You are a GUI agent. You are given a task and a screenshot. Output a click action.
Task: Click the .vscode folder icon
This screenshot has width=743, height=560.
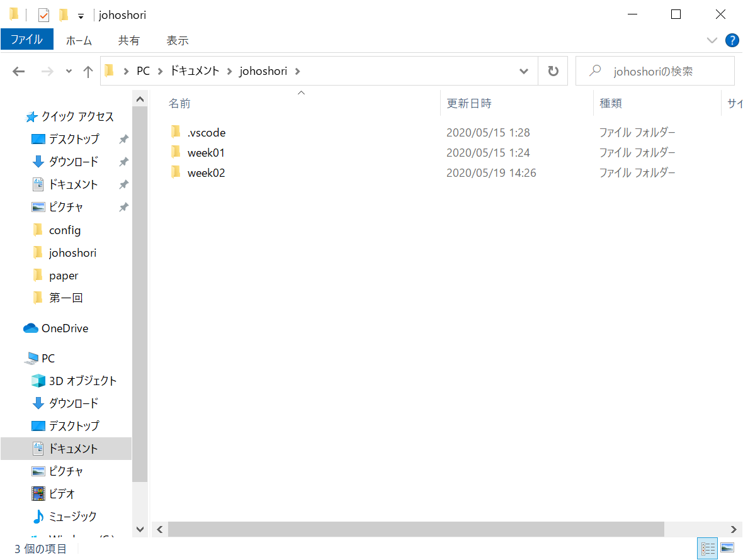tap(176, 132)
